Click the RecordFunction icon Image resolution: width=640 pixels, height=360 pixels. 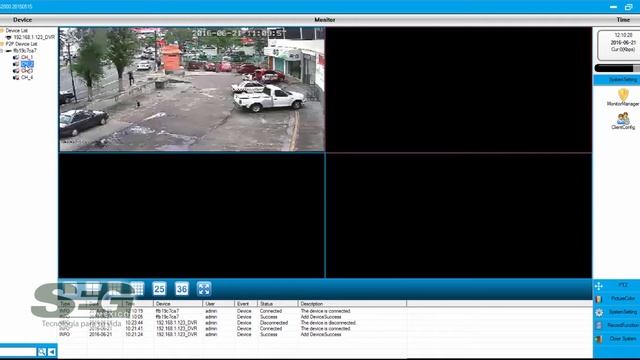pyautogui.click(x=599, y=326)
